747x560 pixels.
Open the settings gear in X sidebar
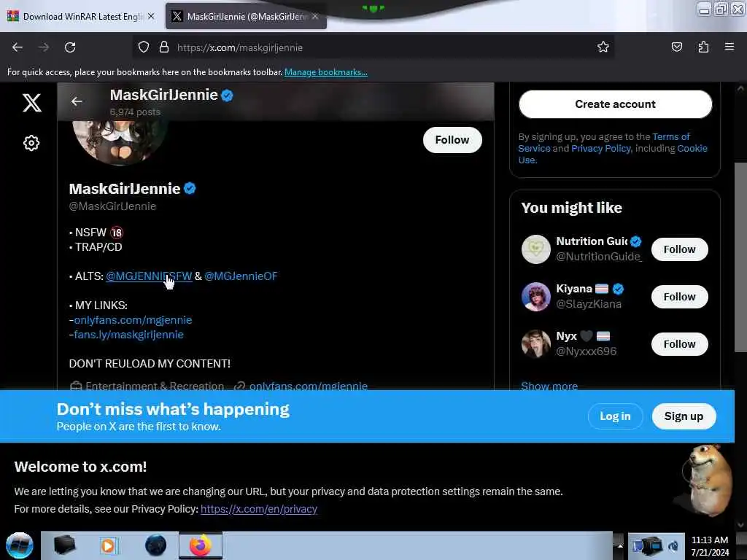coord(31,143)
